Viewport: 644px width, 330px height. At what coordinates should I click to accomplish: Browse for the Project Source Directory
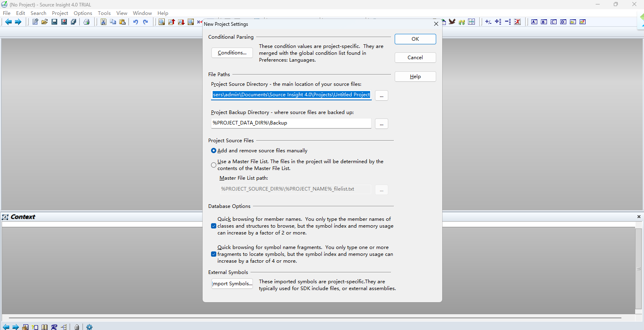pos(381,95)
